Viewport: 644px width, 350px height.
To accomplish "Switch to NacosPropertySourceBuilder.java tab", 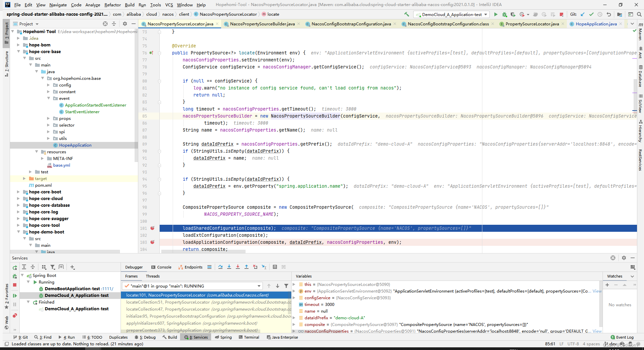I will pyautogui.click(x=262, y=24).
